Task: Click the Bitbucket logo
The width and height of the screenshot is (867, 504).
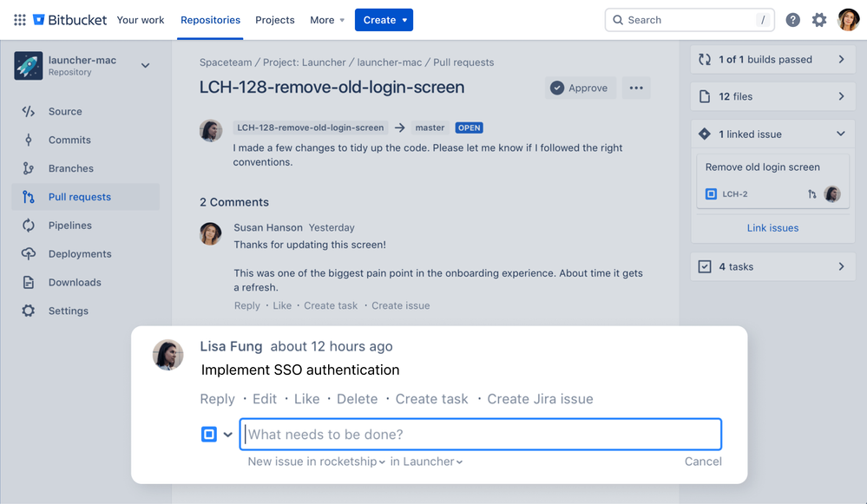Action: [69, 20]
